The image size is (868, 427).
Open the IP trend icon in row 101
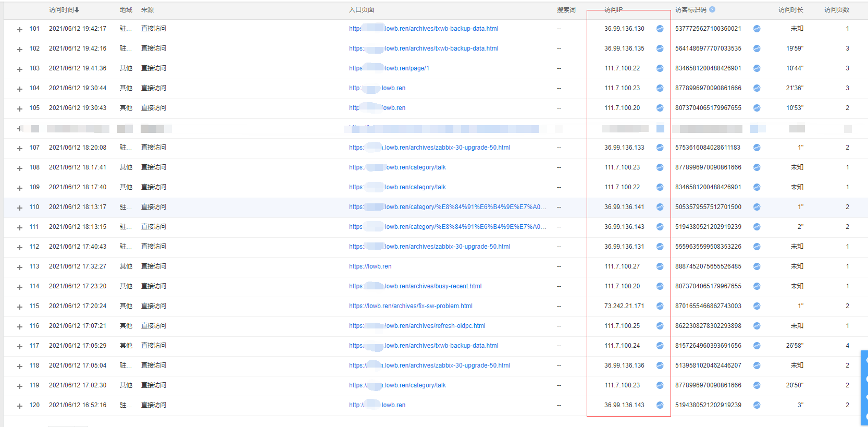coord(660,29)
